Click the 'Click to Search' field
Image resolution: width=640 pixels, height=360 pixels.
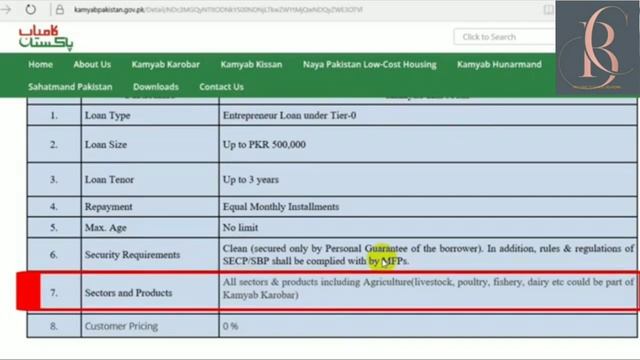[x=504, y=37]
